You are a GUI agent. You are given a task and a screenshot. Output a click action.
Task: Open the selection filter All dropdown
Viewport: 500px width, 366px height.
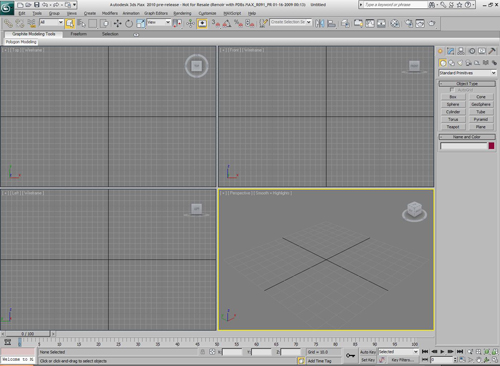point(51,22)
